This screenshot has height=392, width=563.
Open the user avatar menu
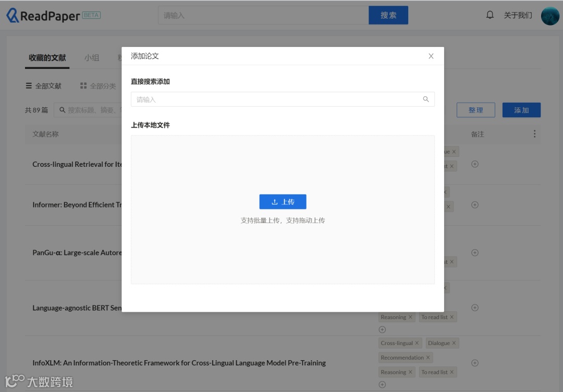point(550,16)
